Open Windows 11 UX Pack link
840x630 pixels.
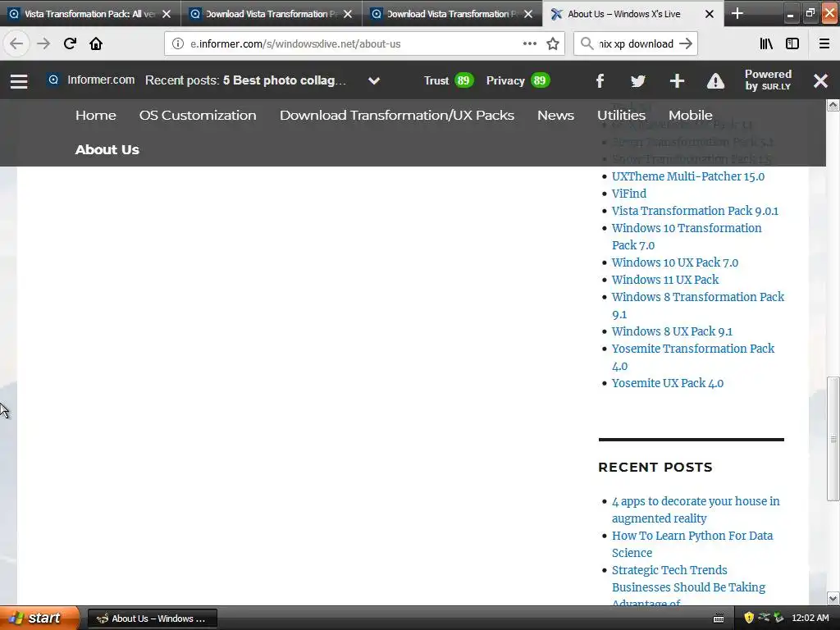665,280
